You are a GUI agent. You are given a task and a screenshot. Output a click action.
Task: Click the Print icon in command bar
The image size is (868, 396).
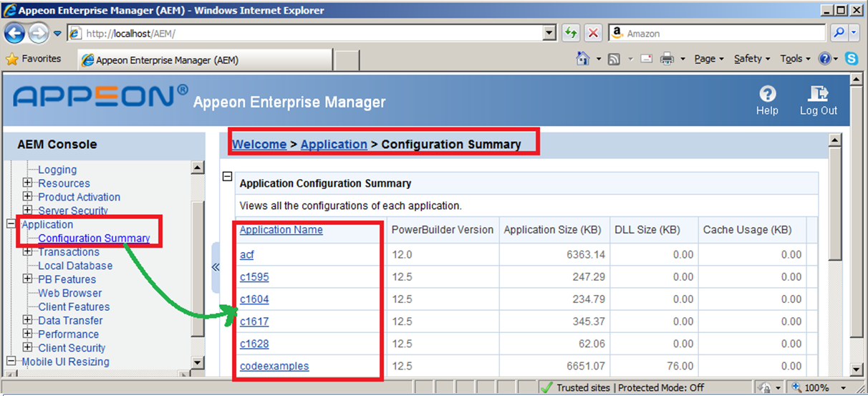[667, 59]
